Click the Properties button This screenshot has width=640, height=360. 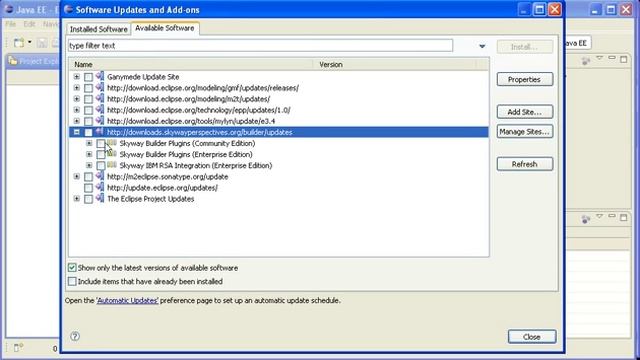point(524,80)
